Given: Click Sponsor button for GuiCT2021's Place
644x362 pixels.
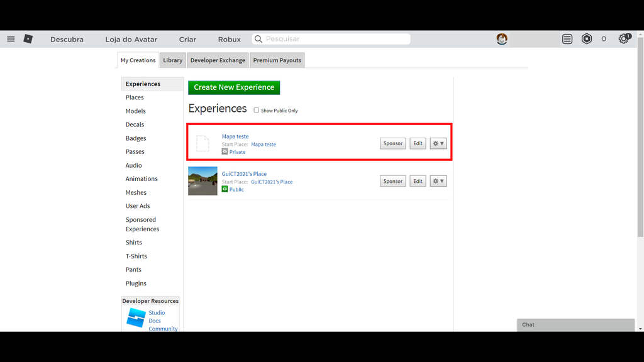Looking at the screenshot, I should [x=392, y=181].
